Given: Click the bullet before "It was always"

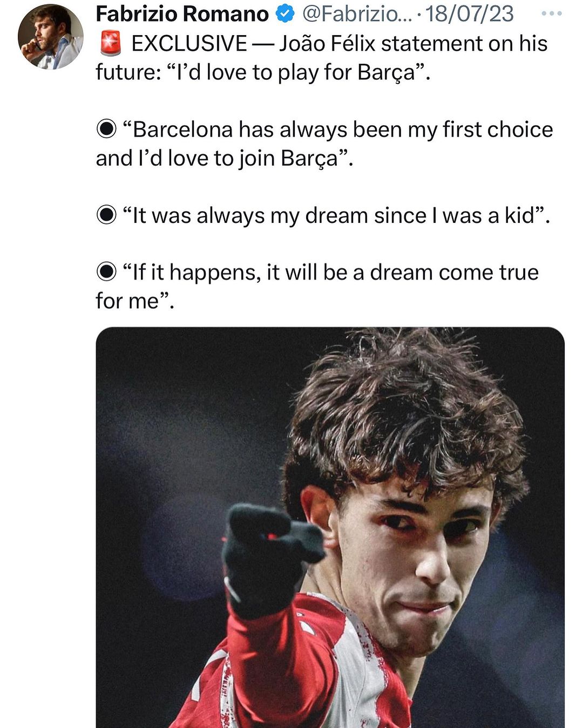Looking at the screenshot, I should pyautogui.click(x=106, y=215).
